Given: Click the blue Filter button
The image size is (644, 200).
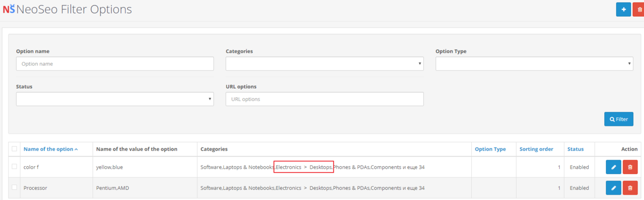Looking at the screenshot, I should coord(619,119).
